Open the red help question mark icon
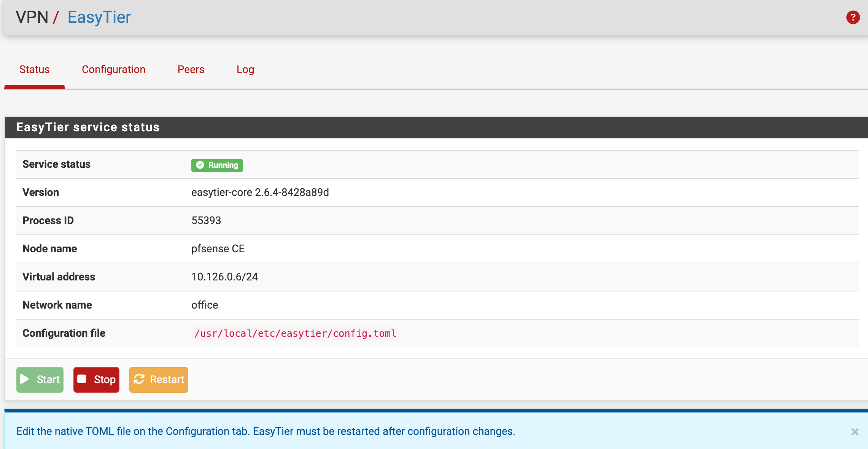This screenshot has width=868, height=449. [x=853, y=17]
